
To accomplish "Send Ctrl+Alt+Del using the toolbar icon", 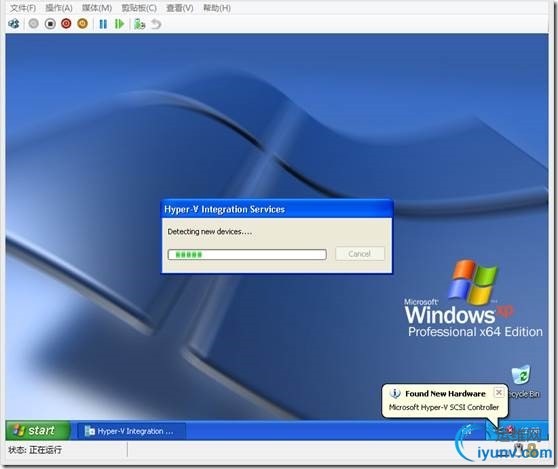I will [14, 24].
